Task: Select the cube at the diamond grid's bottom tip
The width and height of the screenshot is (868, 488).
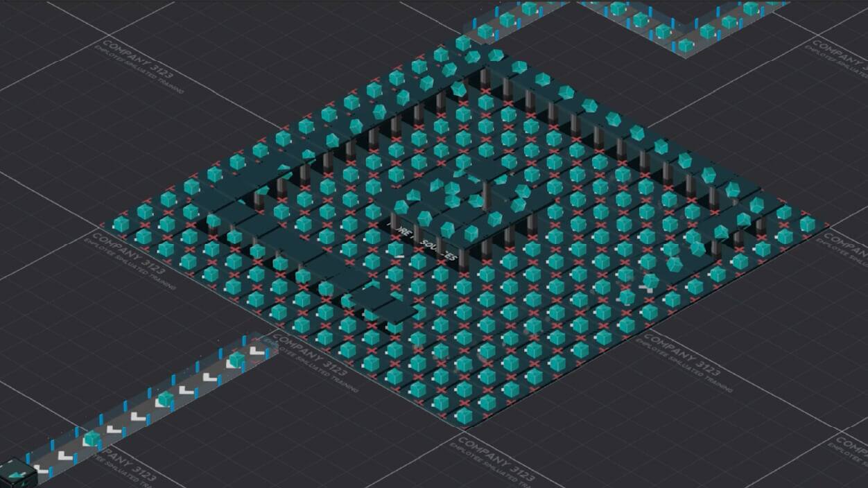Action: click(464, 415)
